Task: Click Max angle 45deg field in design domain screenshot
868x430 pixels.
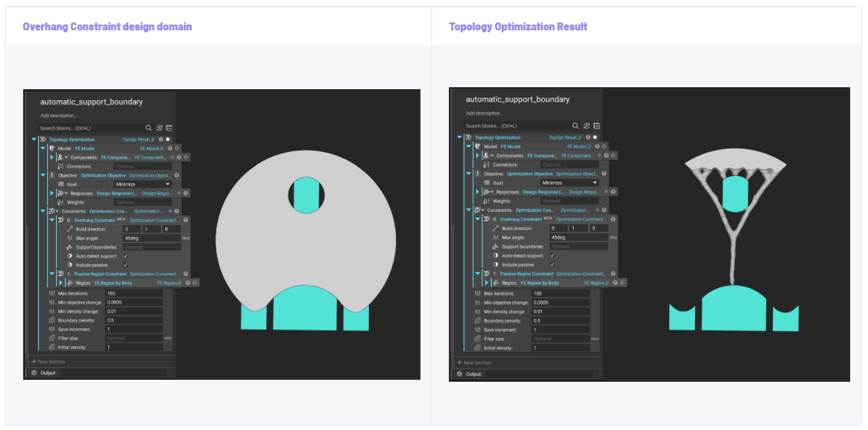Action: coord(152,237)
